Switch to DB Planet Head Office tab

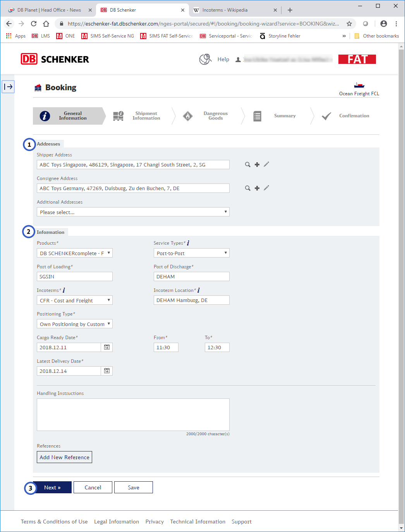click(49, 10)
